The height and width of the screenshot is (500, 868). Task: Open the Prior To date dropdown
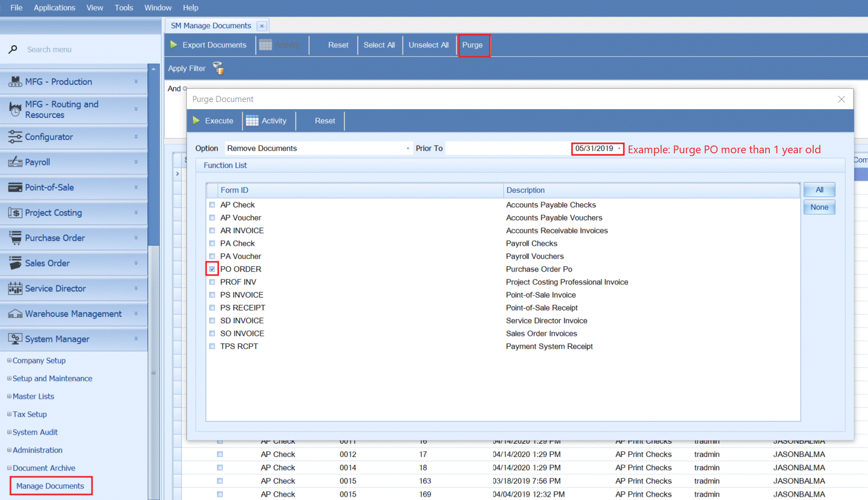click(x=619, y=149)
